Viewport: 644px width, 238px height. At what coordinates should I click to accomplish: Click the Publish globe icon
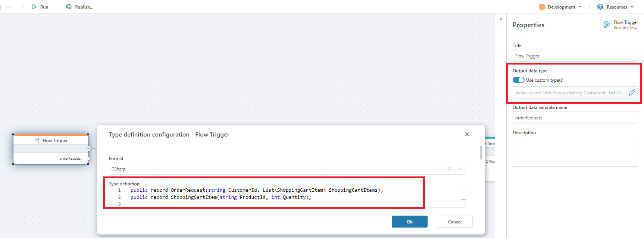pos(69,7)
